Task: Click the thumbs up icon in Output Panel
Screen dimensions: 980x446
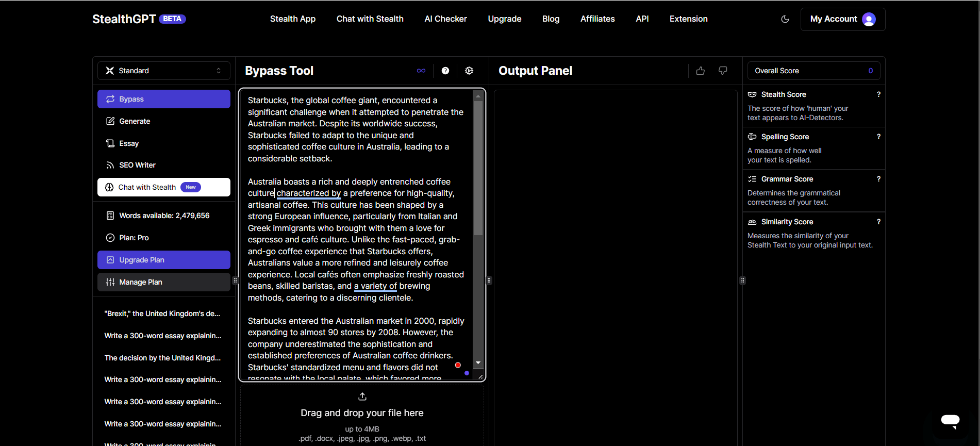Action: 700,71
